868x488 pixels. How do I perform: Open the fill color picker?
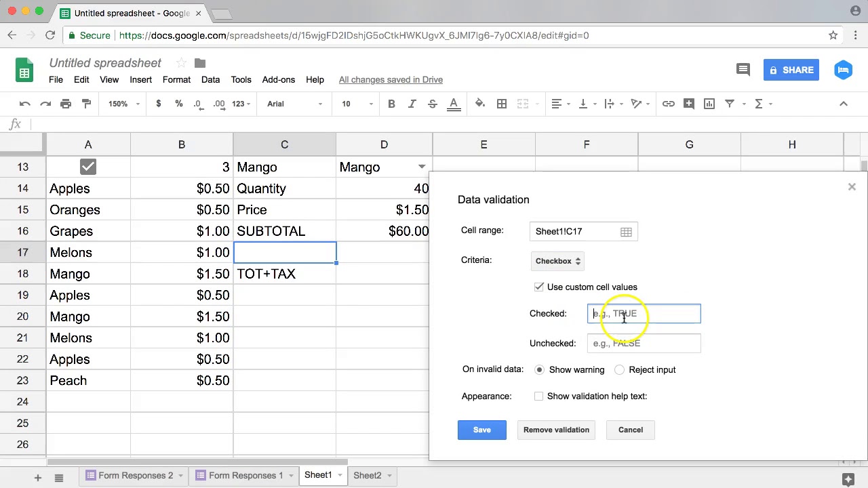pyautogui.click(x=480, y=104)
